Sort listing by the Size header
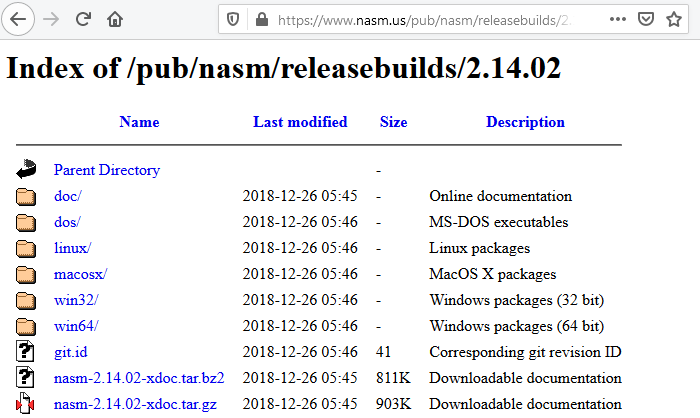Viewport: 700px width, 418px height. [x=393, y=122]
